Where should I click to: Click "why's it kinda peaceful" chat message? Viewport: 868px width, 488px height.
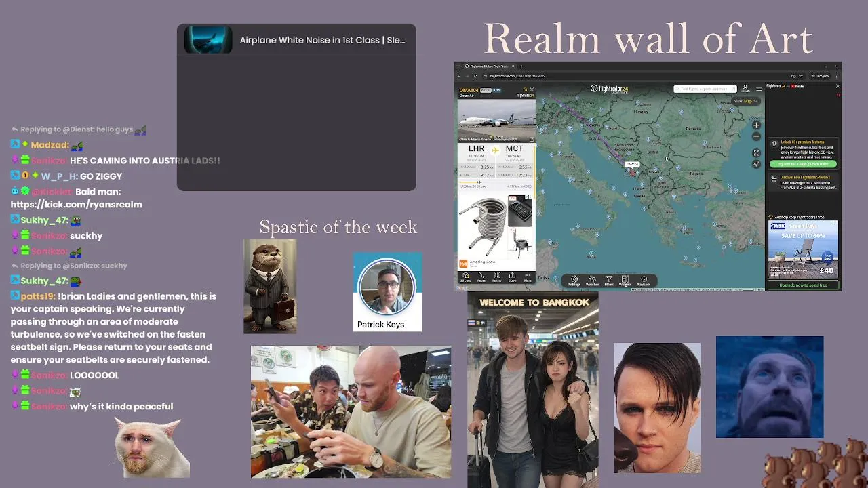[x=121, y=407]
